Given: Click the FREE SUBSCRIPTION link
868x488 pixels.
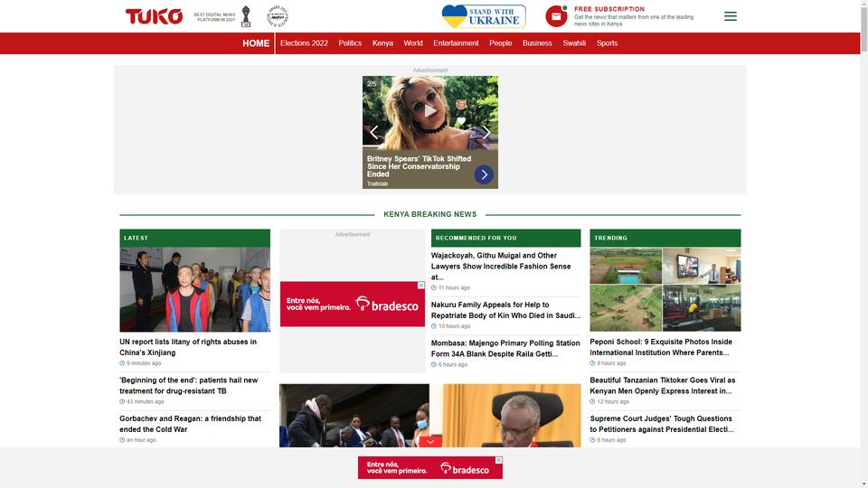Looking at the screenshot, I should (609, 9).
